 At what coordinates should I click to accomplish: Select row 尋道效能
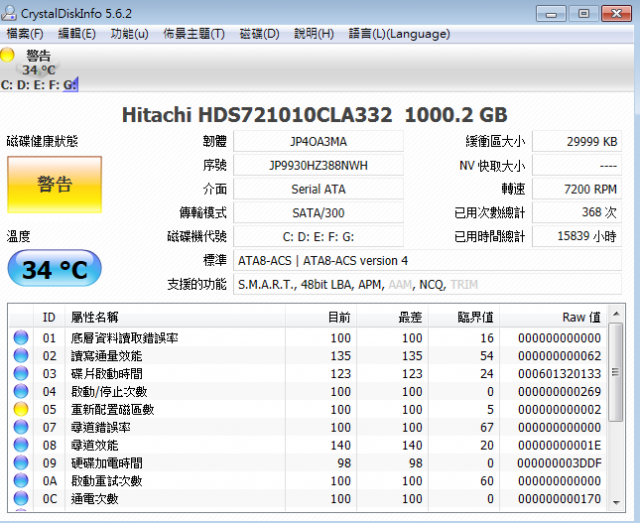pyautogui.click(x=308, y=445)
